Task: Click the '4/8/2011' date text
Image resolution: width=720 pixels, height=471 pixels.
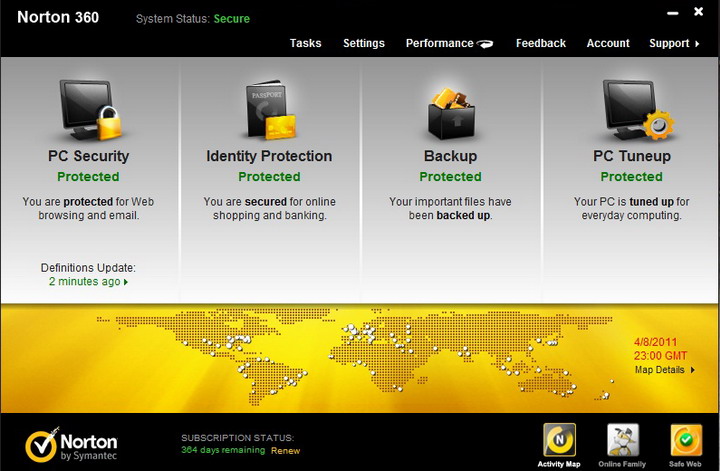Action: 655,342
